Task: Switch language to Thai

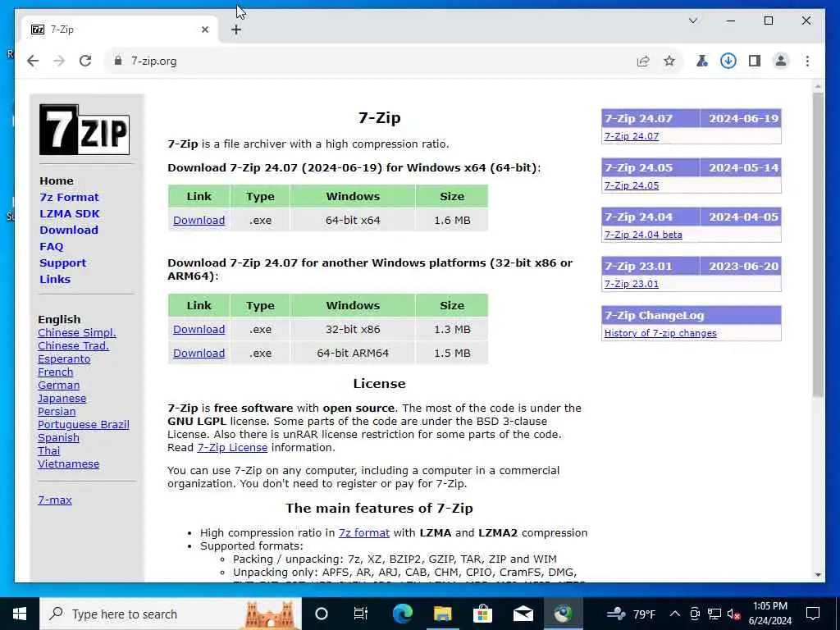Action: click(48, 451)
